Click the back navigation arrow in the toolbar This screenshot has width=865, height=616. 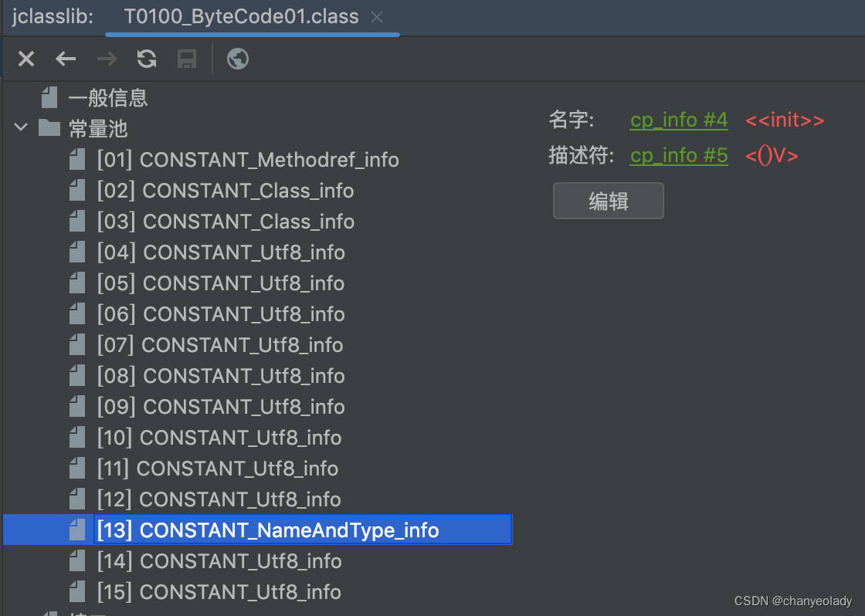click(x=66, y=59)
